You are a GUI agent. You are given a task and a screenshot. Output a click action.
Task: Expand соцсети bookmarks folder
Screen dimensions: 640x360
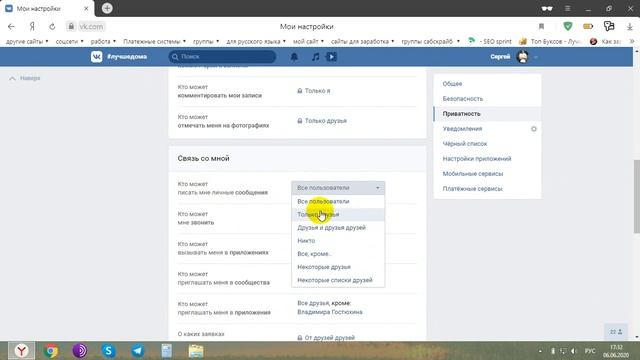69,41
